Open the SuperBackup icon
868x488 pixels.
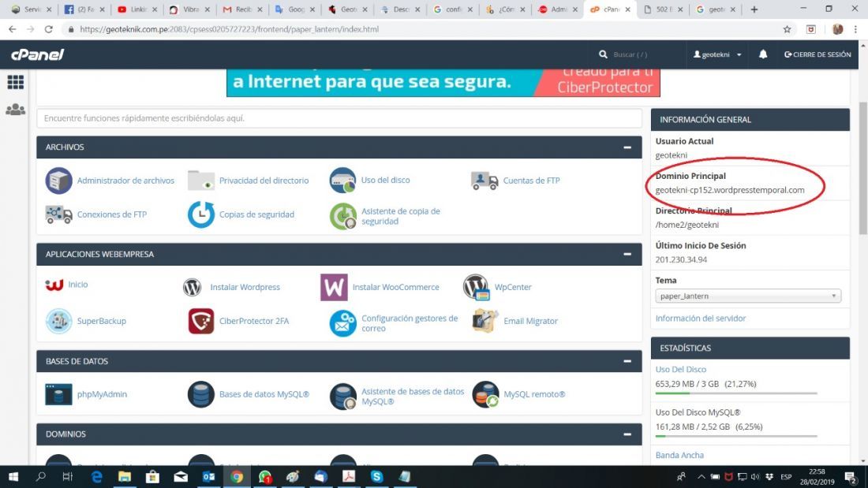[58, 322]
